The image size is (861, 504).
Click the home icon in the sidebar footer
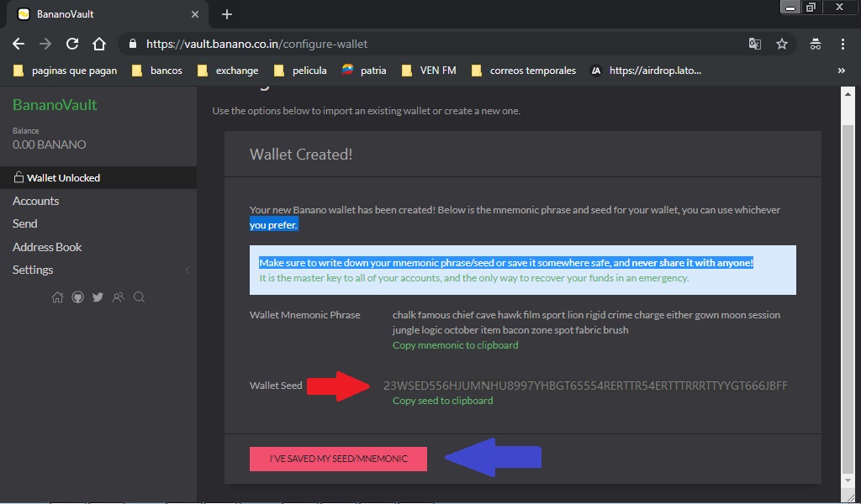[57, 297]
